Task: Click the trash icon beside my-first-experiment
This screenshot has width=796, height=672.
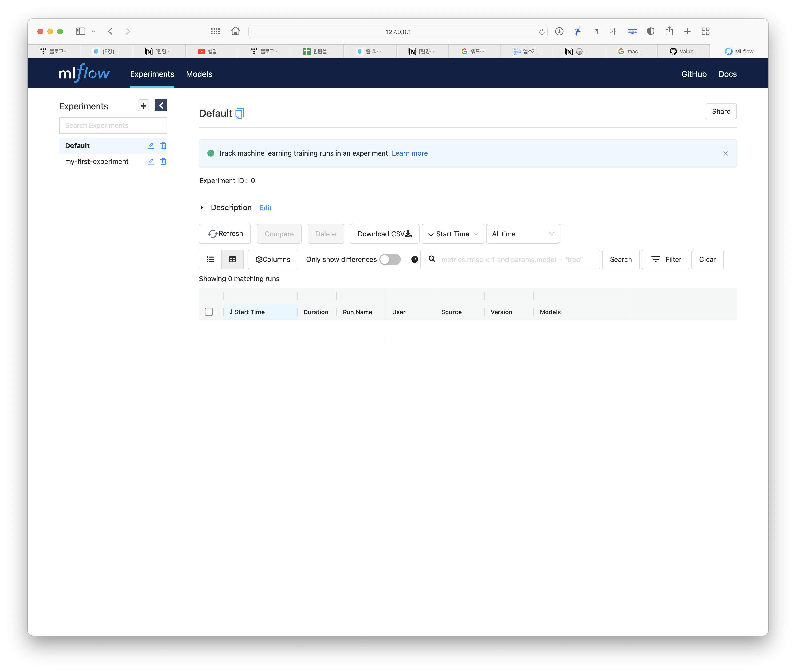Action: tap(163, 161)
